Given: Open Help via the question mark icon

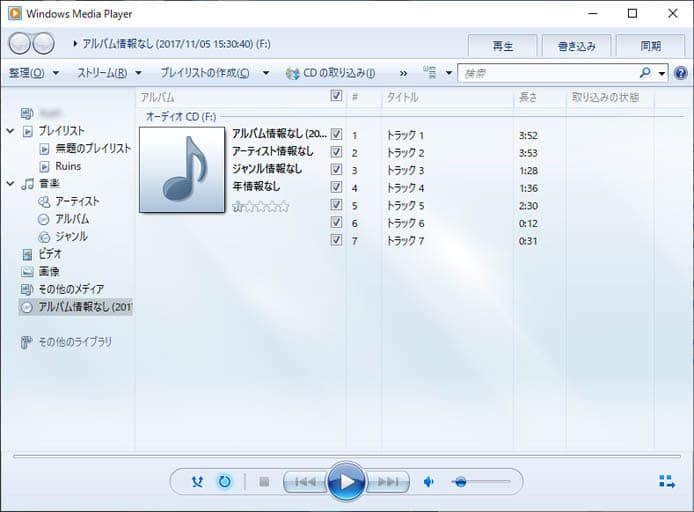Looking at the screenshot, I should [x=681, y=73].
